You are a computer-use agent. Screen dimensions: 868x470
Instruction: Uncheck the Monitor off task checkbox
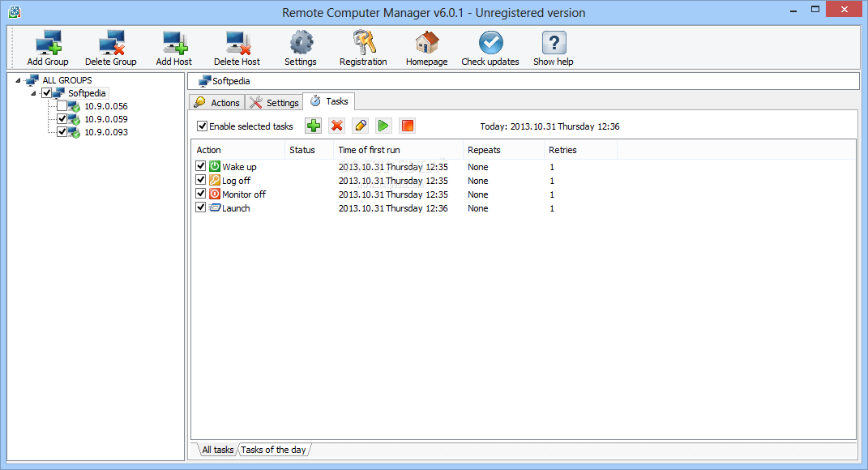click(x=201, y=193)
